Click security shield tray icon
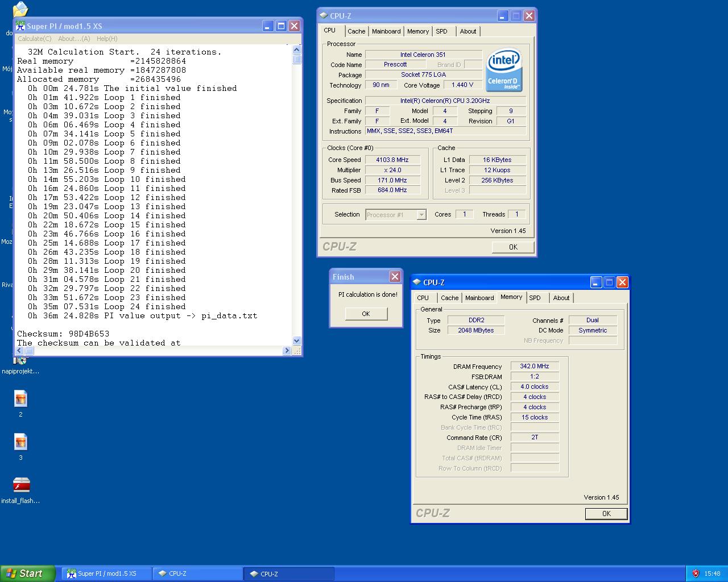 tap(696, 574)
